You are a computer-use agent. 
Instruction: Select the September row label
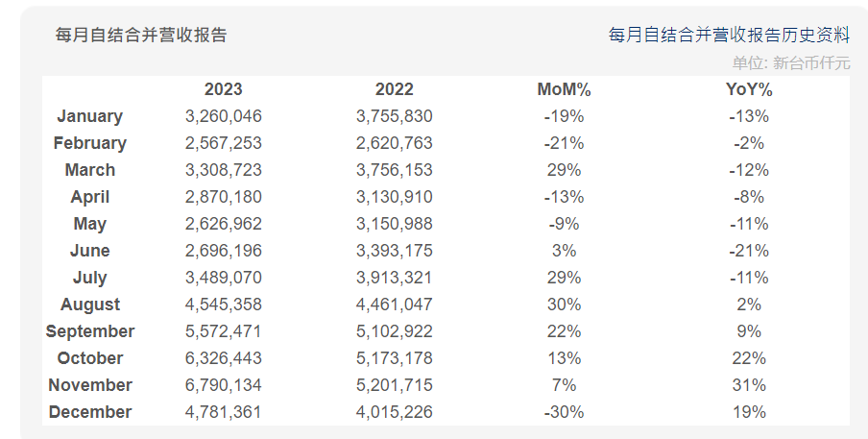(x=89, y=331)
